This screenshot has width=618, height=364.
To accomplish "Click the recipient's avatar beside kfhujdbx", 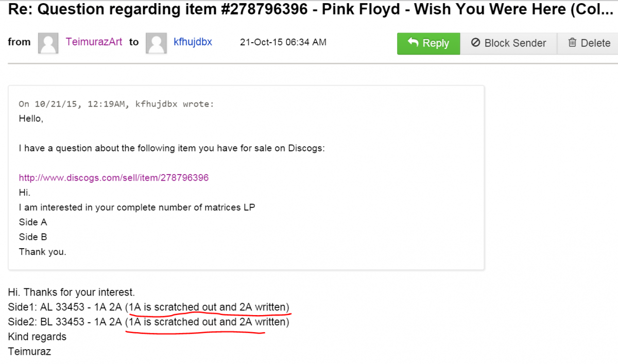I will pyautogui.click(x=156, y=43).
